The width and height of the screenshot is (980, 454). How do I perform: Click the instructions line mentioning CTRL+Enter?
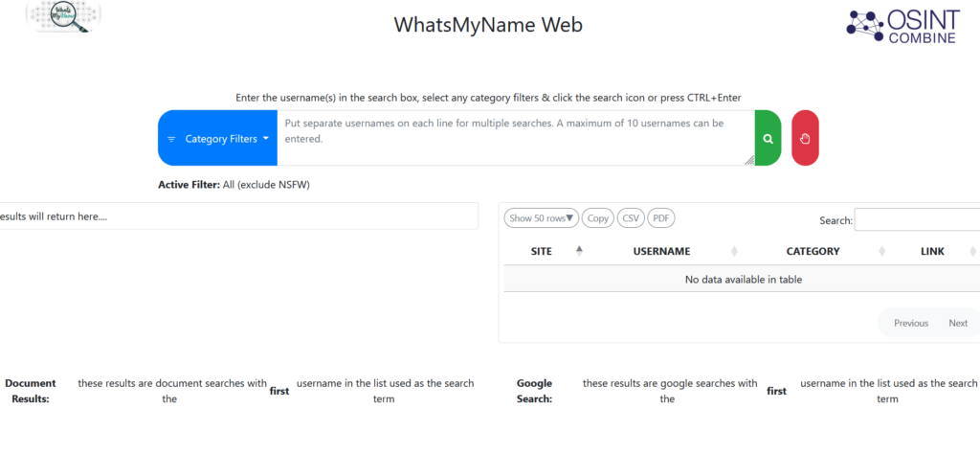pos(489,98)
